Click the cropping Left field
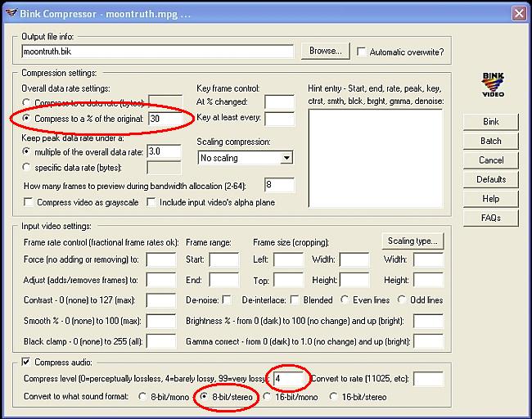The image size is (532, 419). [288, 259]
